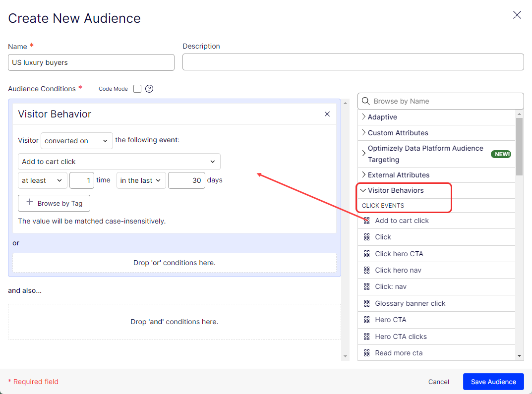Open the 'converted on' dropdown
The image size is (532, 394).
(x=76, y=141)
